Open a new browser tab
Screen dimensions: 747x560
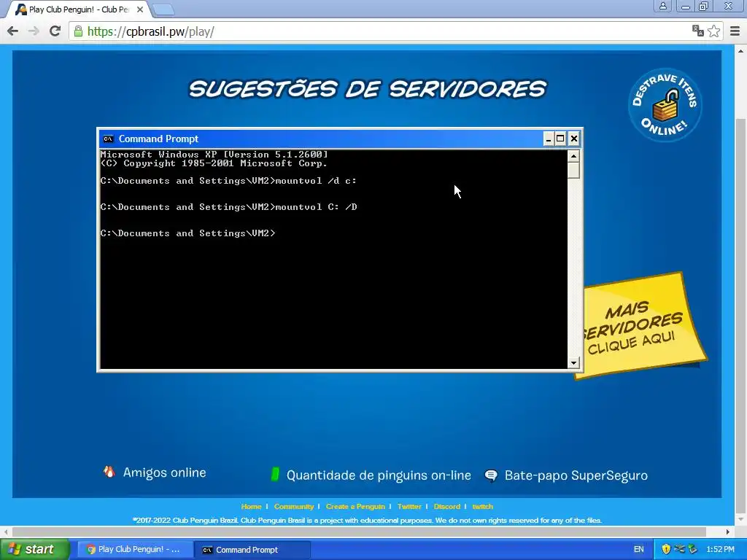[x=163, y=9]
